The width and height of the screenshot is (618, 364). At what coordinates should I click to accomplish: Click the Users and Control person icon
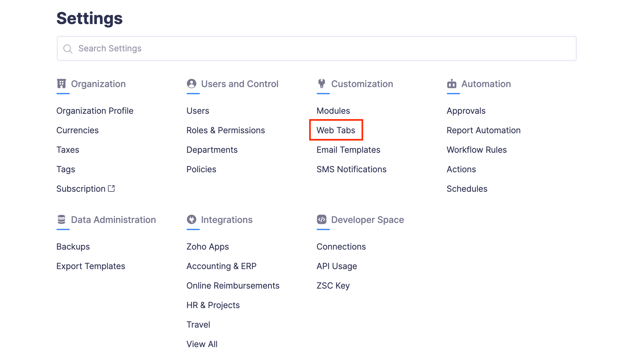(x=191, y=84)
